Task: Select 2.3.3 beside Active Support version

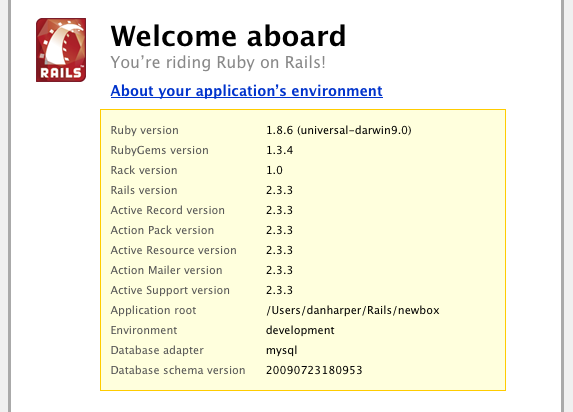Action: point(280,290)
